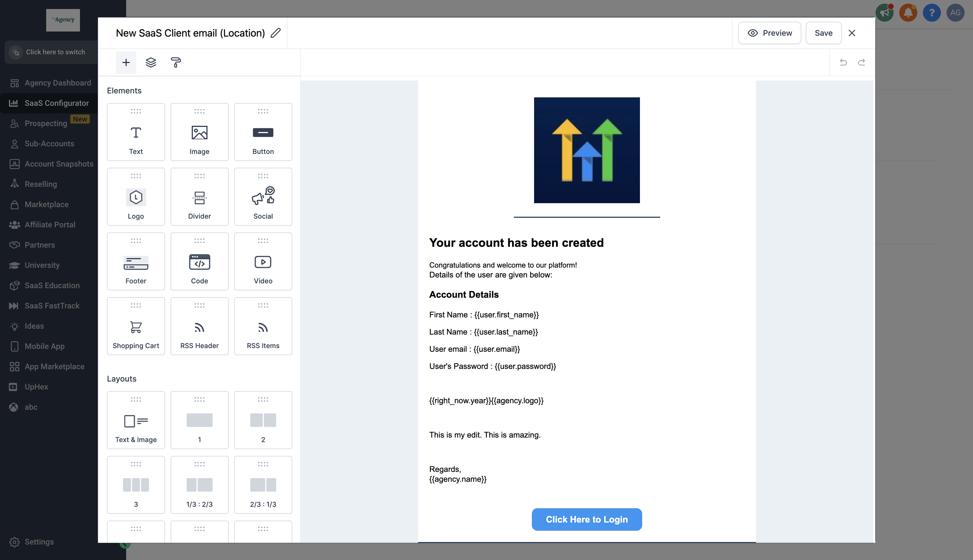Choose the 2/3 : 1/3 layout
This screenshot has width=973, height=560.
pos(263,485)
